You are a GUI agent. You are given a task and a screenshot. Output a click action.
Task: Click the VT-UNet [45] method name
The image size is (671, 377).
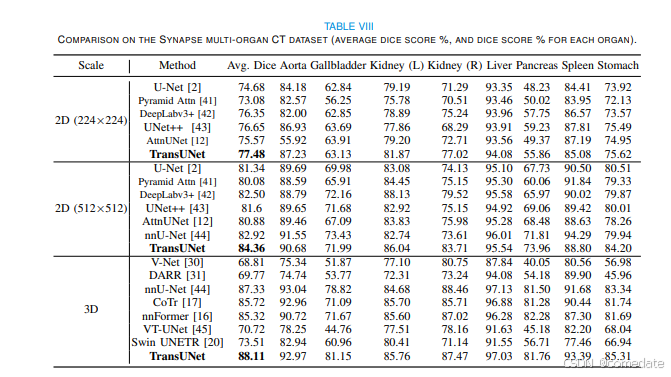click(177, 329)
